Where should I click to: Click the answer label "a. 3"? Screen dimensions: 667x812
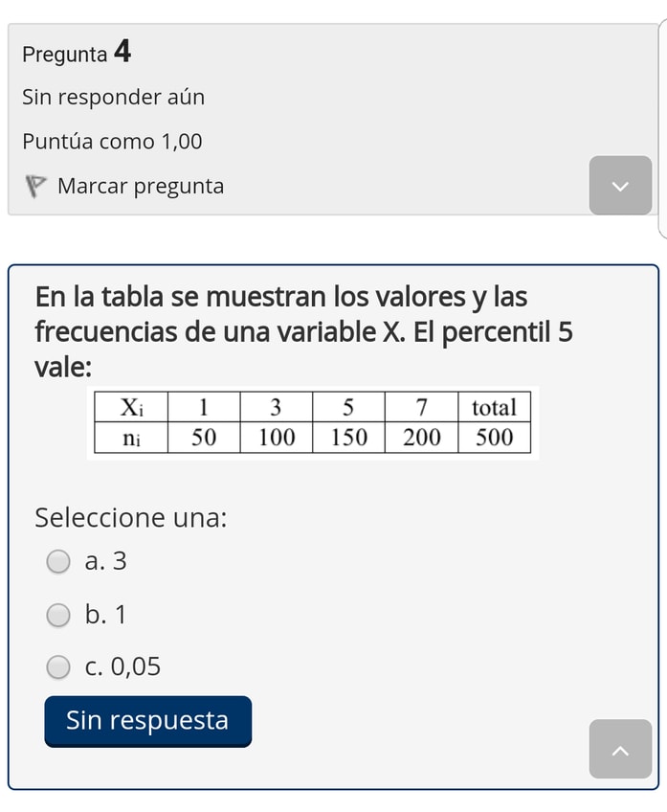pyautogui.click(x=106, y=561)
